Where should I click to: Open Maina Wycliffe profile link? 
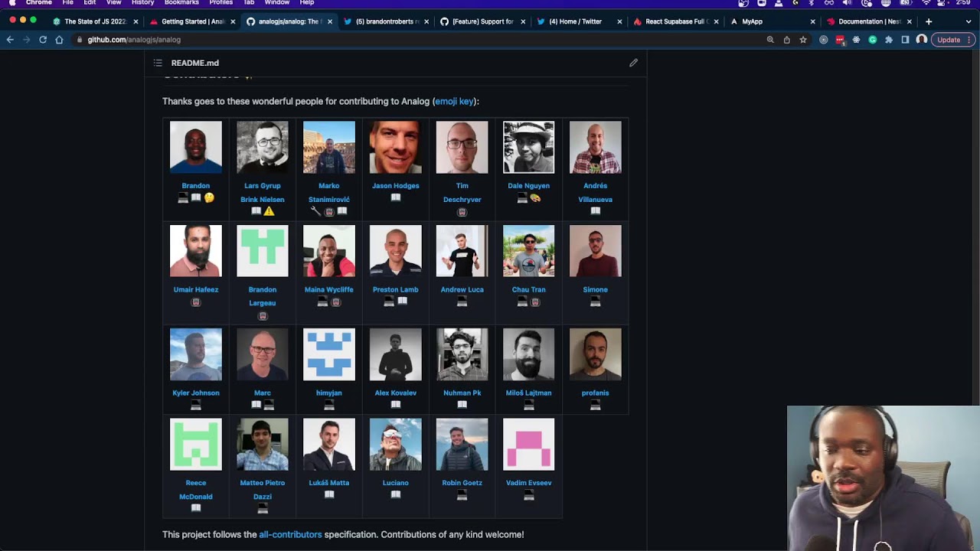click(329, 290)
